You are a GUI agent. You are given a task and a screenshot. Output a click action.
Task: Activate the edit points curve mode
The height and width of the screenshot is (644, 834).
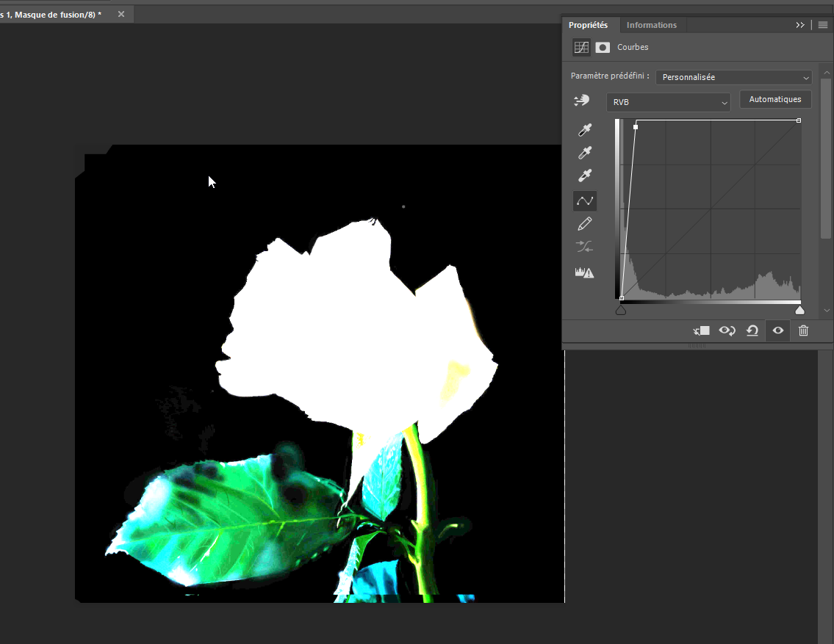tap(584, 200)
